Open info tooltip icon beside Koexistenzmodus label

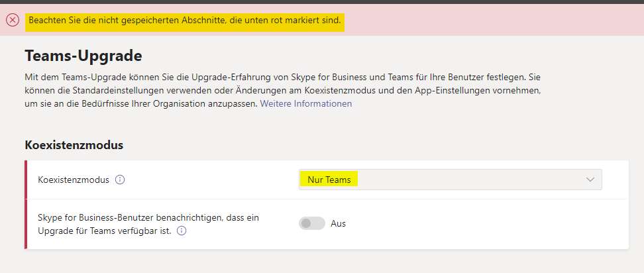(120, 180)
